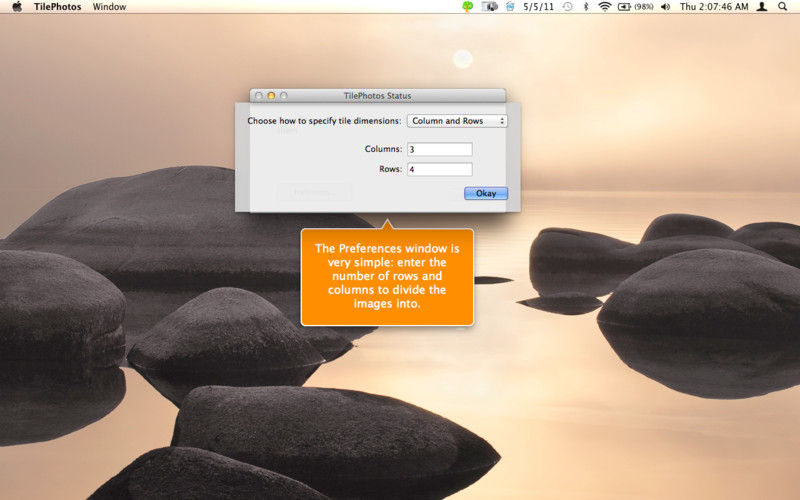This screenshot has width=800, height=500.
Task: Open the Column and Rows dropdown
Action: tap(457, 121)
